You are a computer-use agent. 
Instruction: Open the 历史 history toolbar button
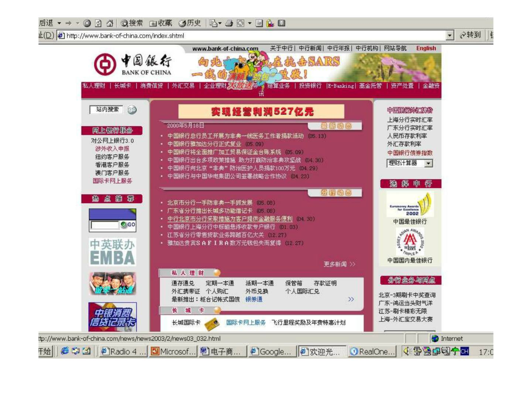tap(190, 23)
